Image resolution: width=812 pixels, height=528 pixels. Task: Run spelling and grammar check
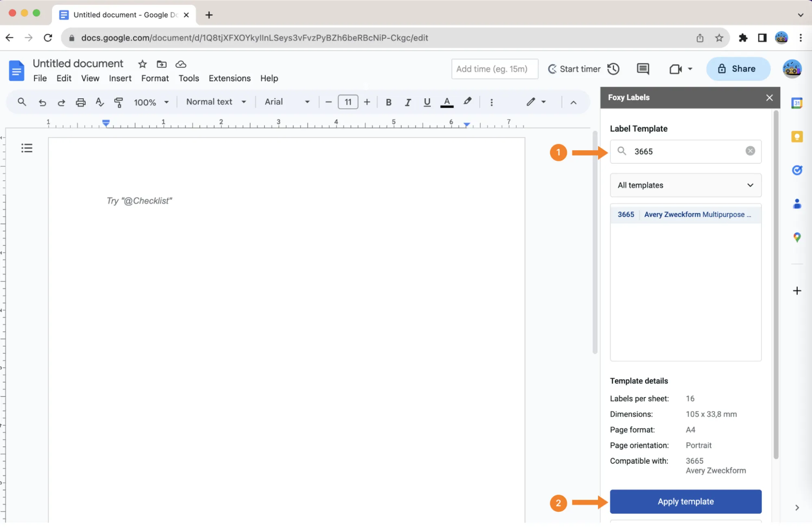(100, 102)
